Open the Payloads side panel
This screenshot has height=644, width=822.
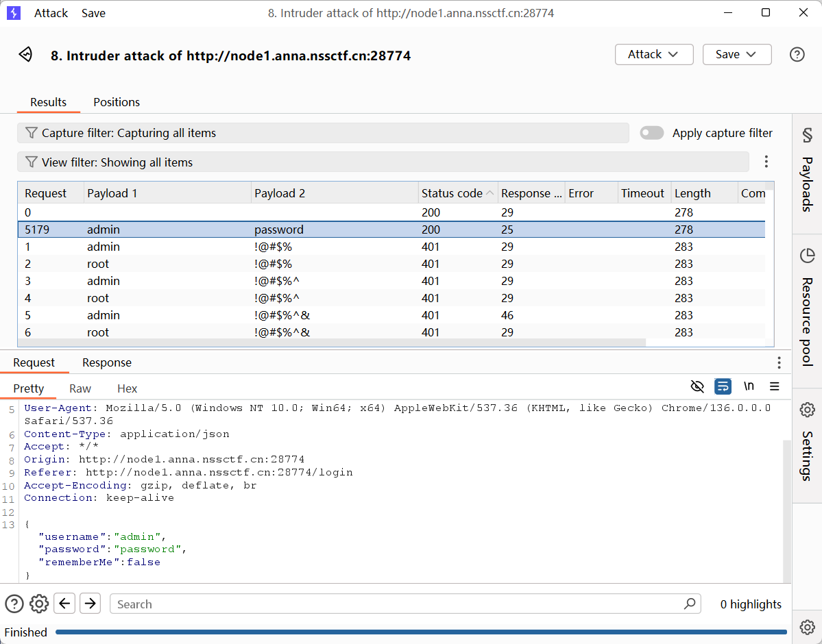tap(807, 170)
